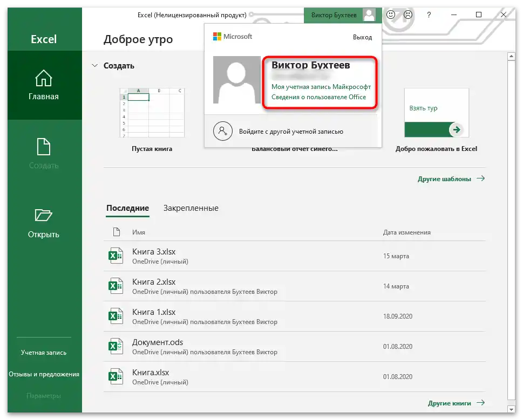Open the Главная home icon in sidebar
The height and width of the screenshot is (420, 523).
(x=44, y=78)
